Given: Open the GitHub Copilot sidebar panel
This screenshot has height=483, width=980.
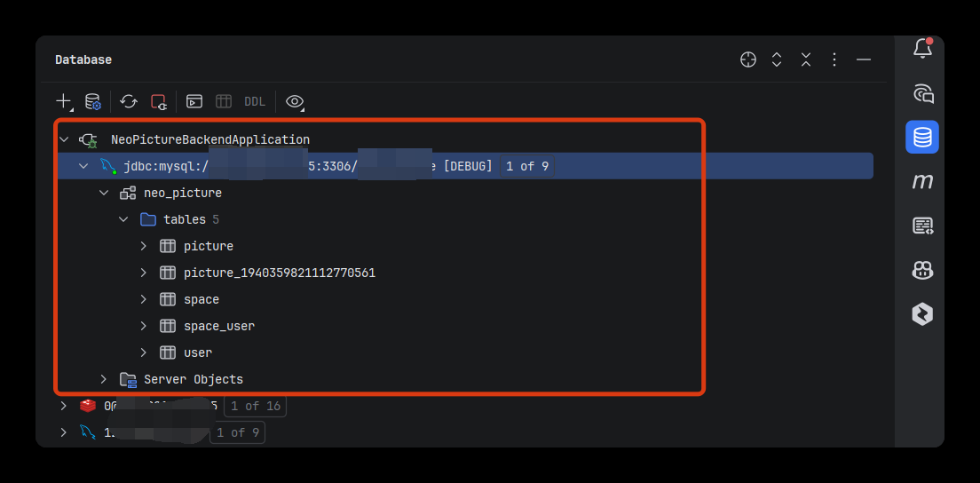Looking at the screenshot, I should (922, 270).
